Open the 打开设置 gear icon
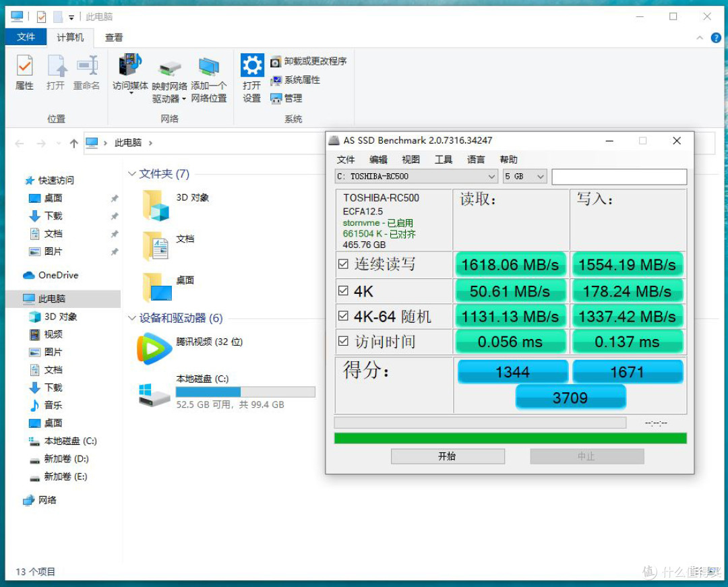Image resolution: width=728 pixels, height=587 pixels. [x=252, y=65]
